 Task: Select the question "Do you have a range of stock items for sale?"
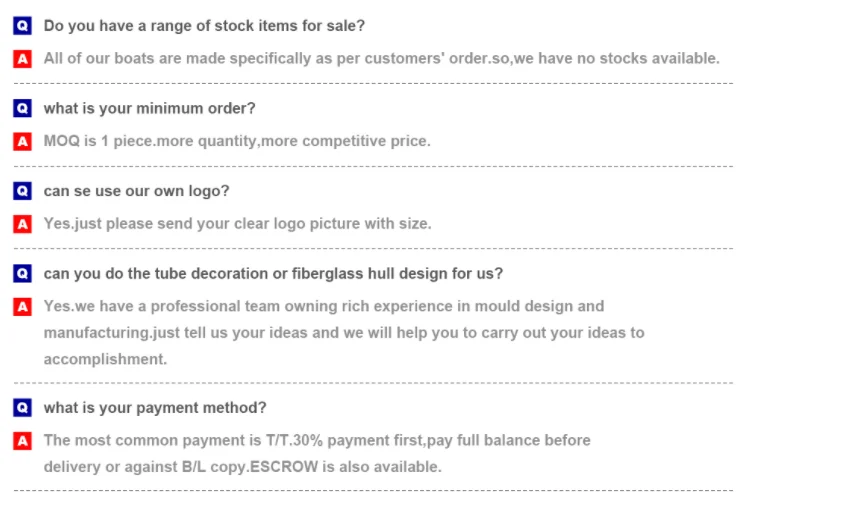pyautogui.click(x=204, y=26)
